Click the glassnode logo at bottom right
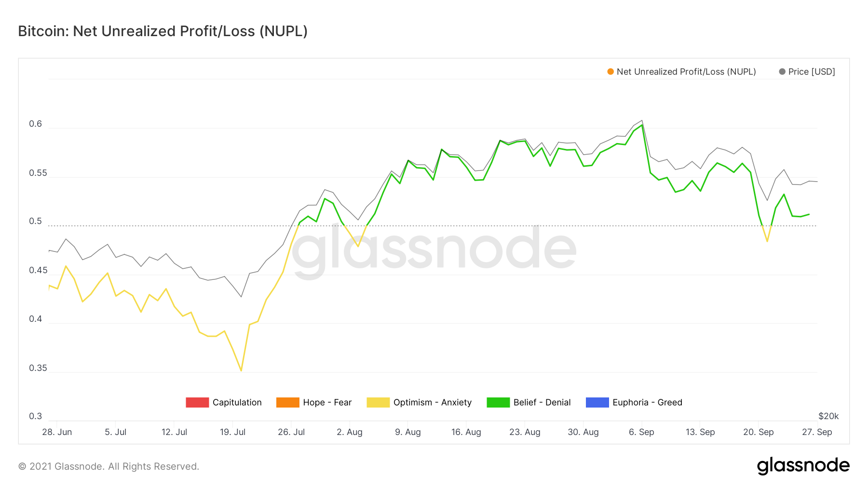Viewport: 868px width, 488px height. click(x=803, y=466)
